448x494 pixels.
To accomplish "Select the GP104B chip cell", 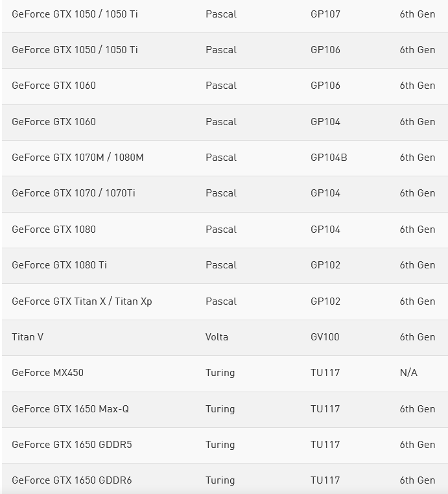I will (x=329, y=158).
